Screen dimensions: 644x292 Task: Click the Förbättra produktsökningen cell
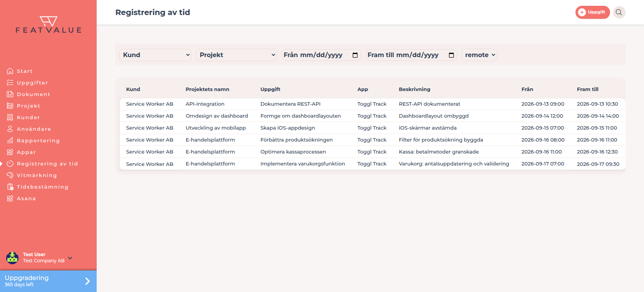pos(296,140)
